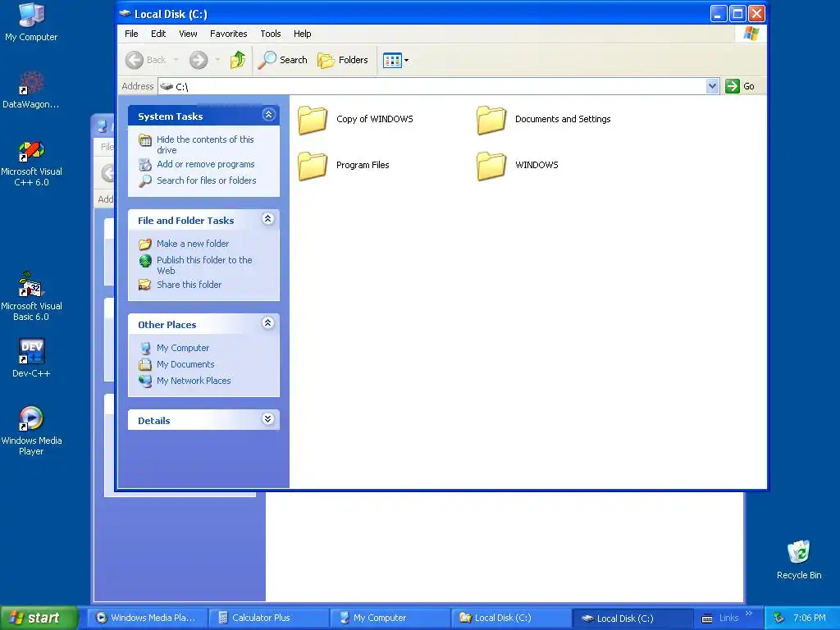This screenshot has width=840, height=630.
Task: Go to My Computer in Other Places
Action: point(183,348)
